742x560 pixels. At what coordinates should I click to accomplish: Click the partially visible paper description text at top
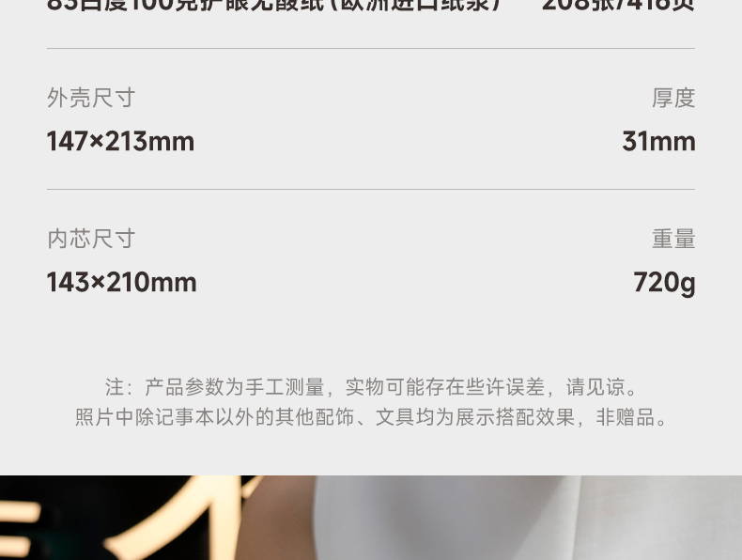pos(273,6)
